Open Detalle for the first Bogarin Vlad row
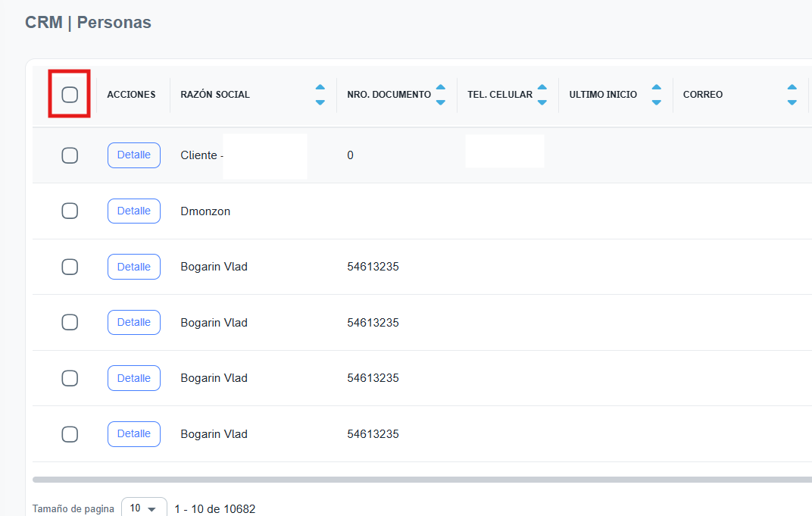The image size is (812, 516). 134,267
